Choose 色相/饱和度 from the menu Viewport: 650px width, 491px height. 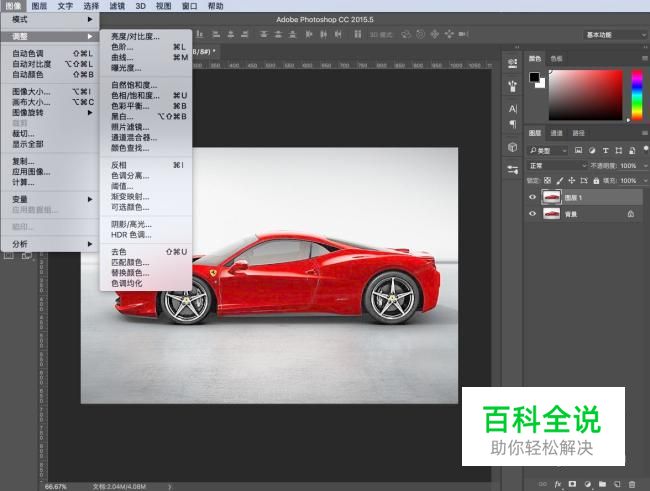[x=134, y=95]
